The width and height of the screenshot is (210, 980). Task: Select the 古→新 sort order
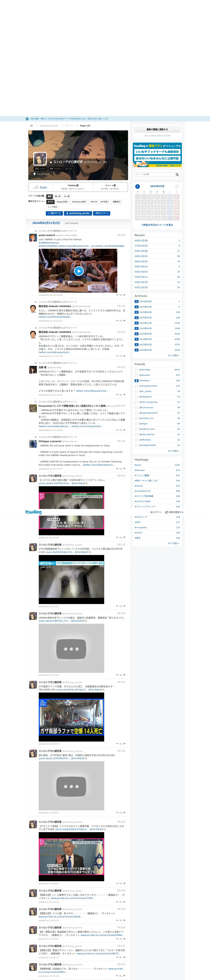click(x=67, y=196)
